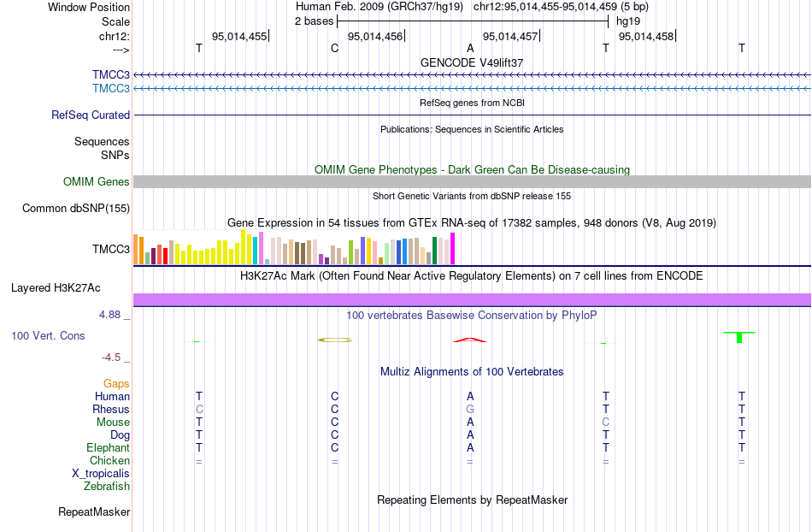This screenshot has width=812, height=532.
Task: Click the bright blue GTEx expression bar
Action: (405, 251)
